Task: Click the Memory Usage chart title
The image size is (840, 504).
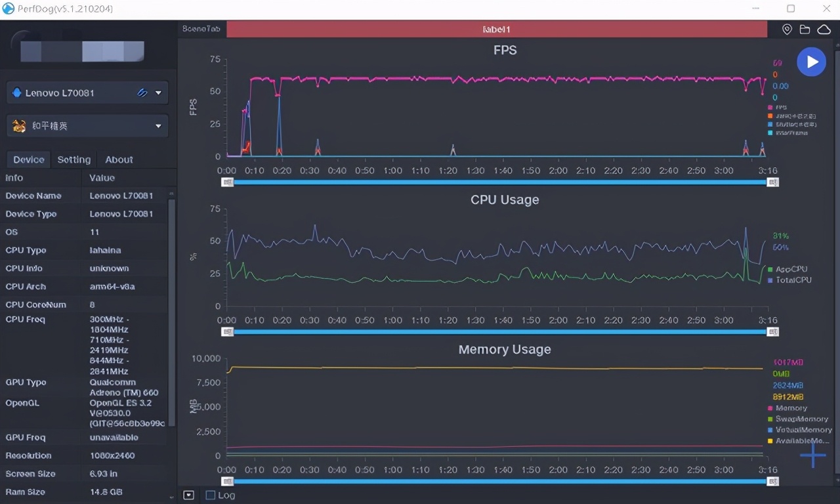Action: coord(505,350)
